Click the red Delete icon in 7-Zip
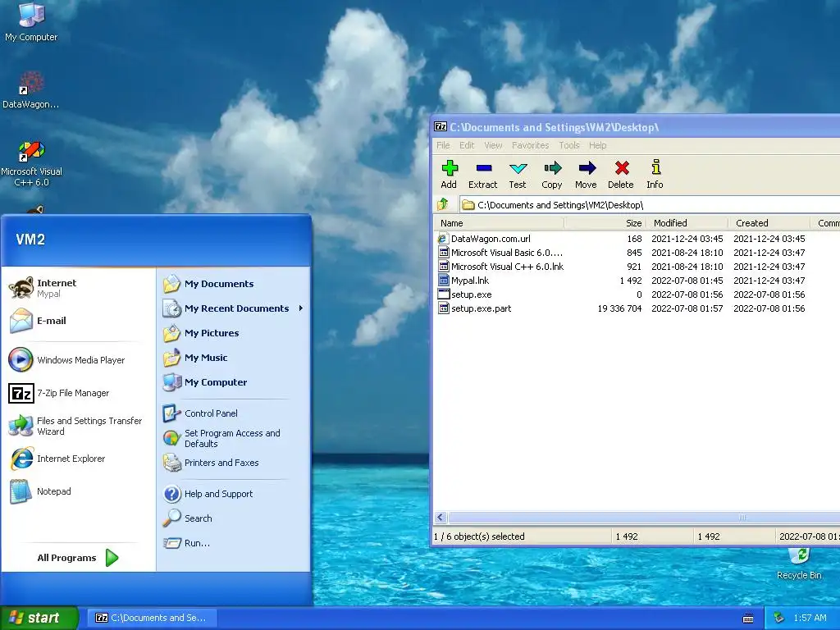840x630 pixels. pyautogui.click(x=621, y=175)
